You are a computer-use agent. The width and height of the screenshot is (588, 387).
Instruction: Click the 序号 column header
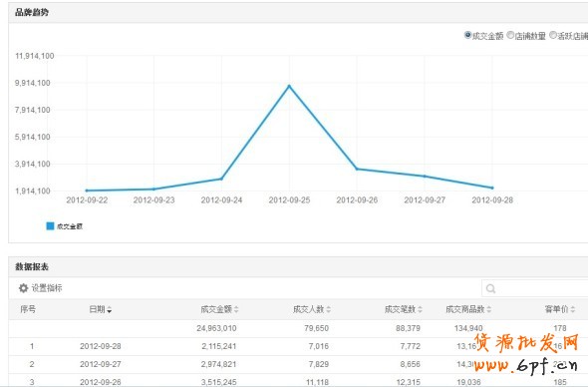coord(28,309)
